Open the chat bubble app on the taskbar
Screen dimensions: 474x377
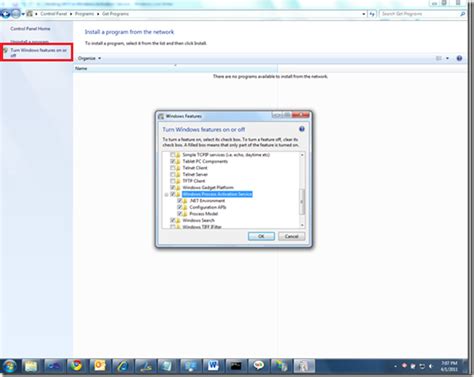(258, 366)
